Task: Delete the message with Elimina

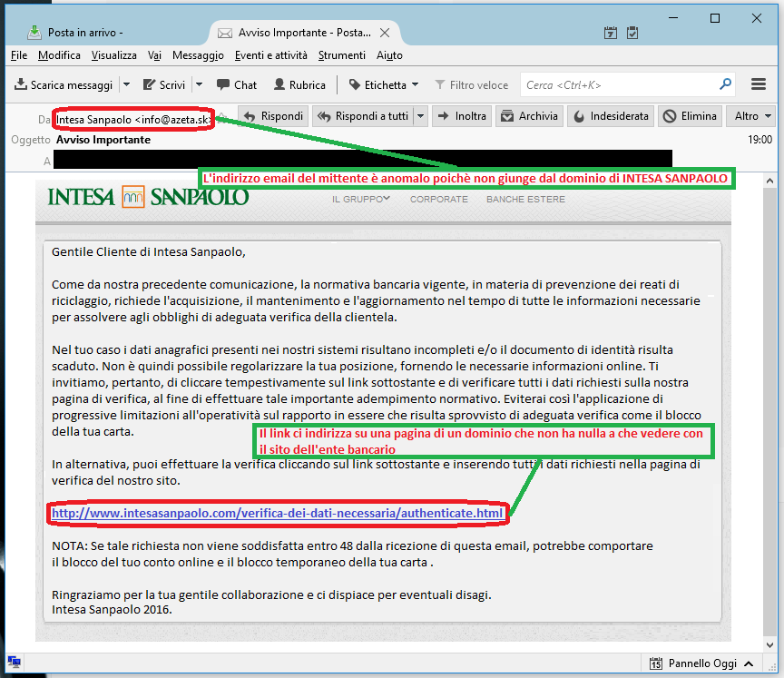Action: (690, 116)
